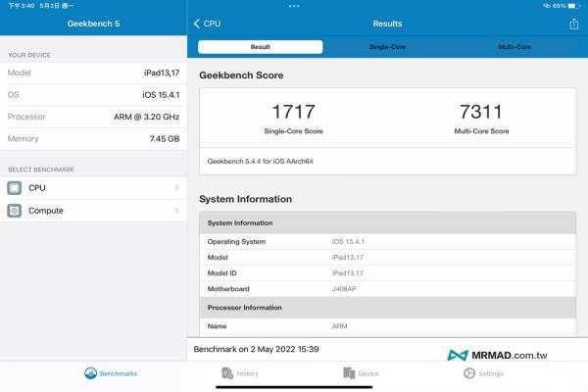This screenshot has width=588, height=392.
Task: Click the Geekbench 5 sidebar title
Action: click(x=93, y=24)
